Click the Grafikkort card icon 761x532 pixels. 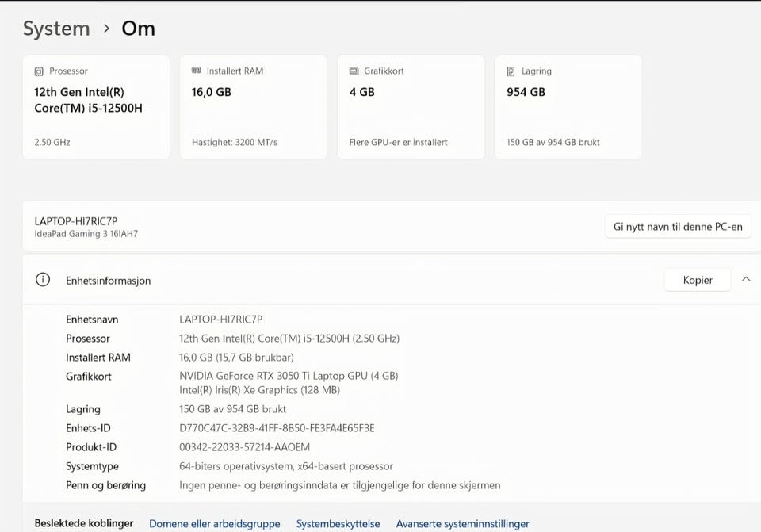(354, 71)
